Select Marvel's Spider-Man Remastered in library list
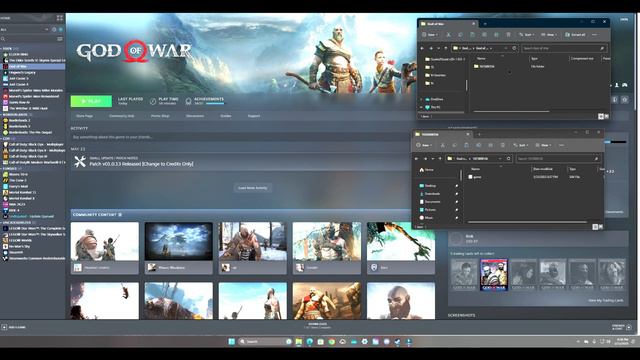 click(x=34, y=96)
